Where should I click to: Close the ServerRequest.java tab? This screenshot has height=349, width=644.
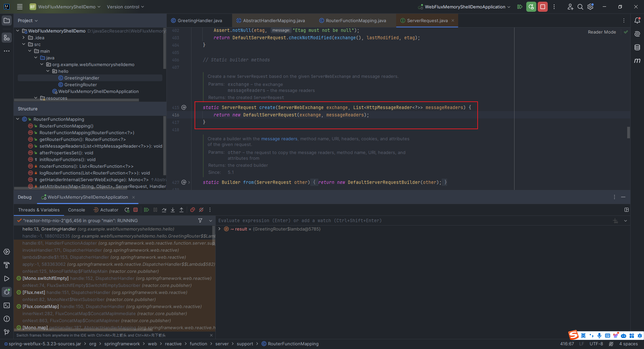click(453, 20)
